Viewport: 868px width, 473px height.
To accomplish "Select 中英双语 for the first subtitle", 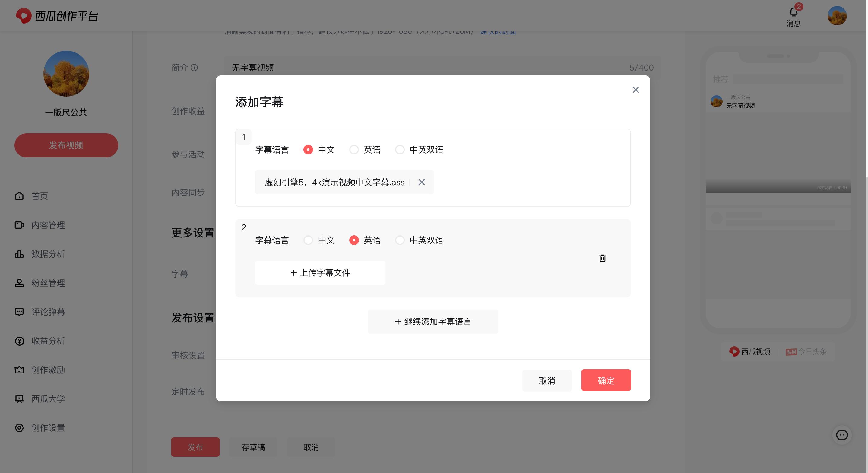I will [x=400, y=149].
